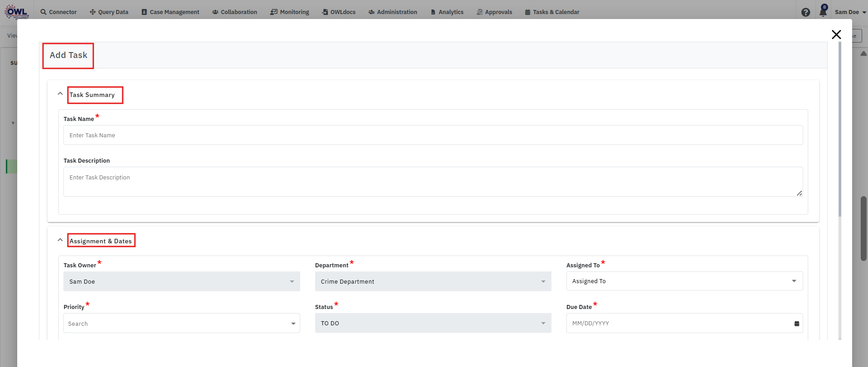Click the Department label
This screenshot has height=367, width=868.
click(x=331, y=265)
